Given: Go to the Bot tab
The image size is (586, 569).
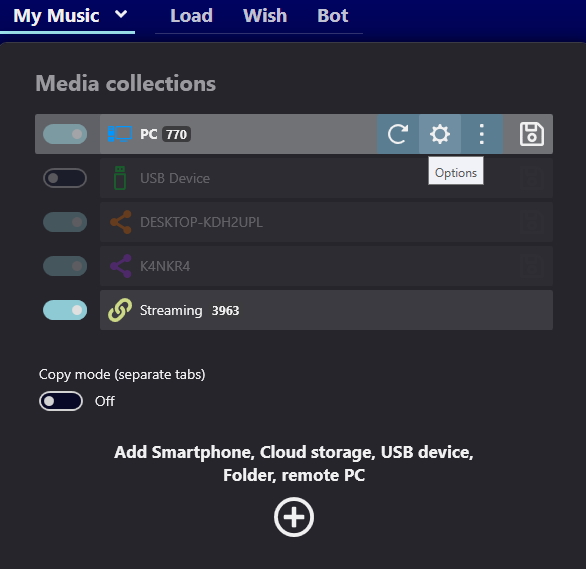Looking at the screenshot, I should click(333, 16).
